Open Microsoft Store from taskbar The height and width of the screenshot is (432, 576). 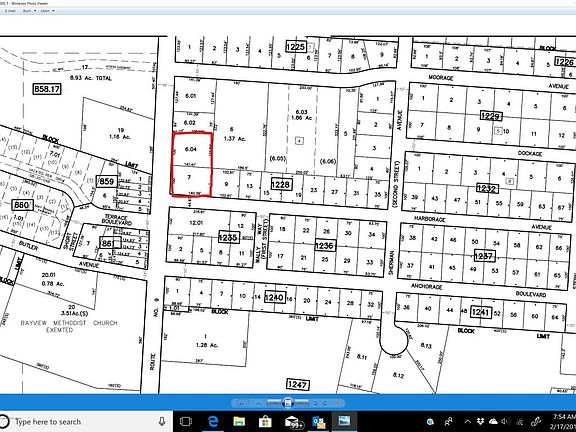point(265,421)
